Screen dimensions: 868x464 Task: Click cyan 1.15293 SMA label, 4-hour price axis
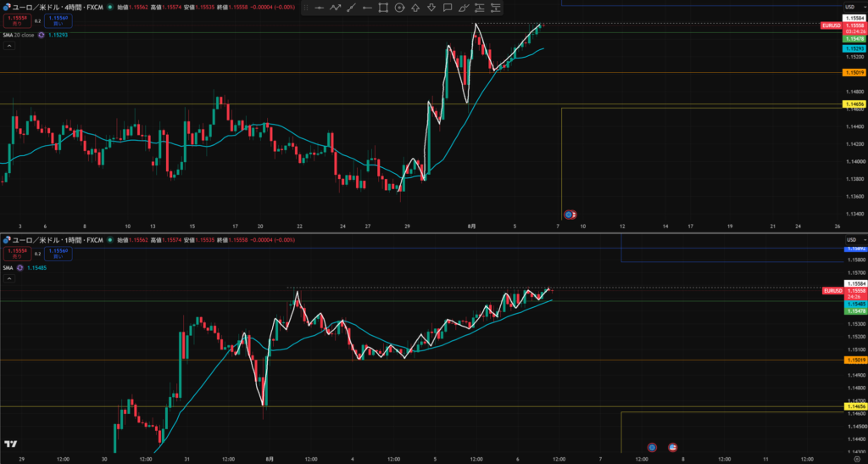[x=854, y=48]
